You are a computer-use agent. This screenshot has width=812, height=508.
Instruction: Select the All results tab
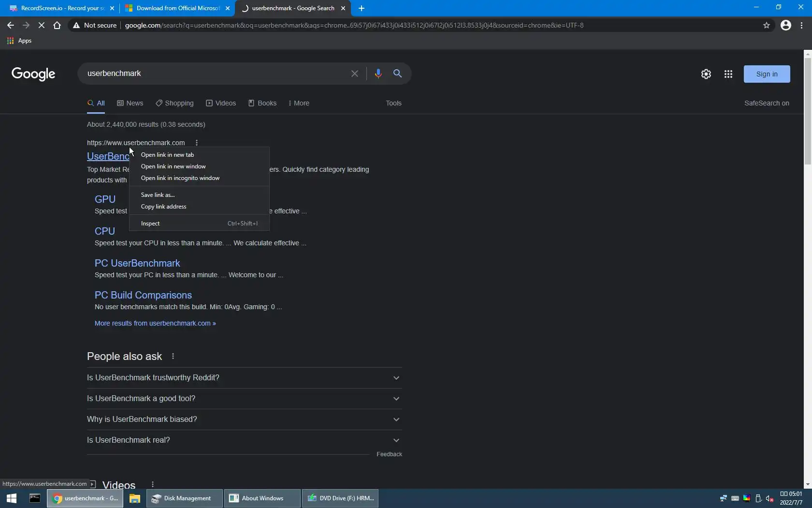pos(96,103)
